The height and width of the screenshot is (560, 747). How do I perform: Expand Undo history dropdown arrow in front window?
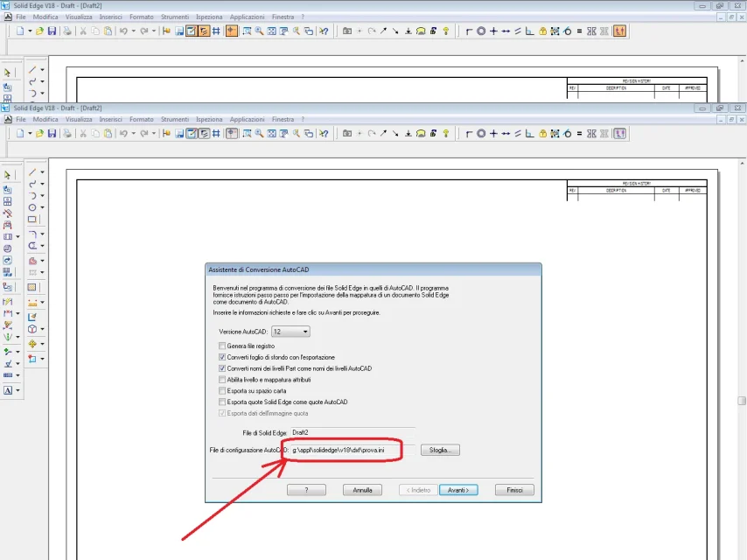pyautogui.click(x=133, y=134)
